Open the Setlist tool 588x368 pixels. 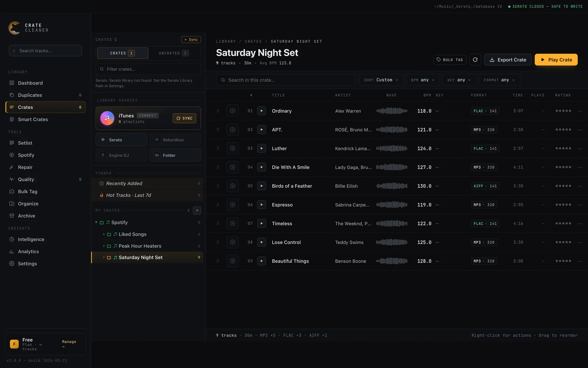tap(45, 143)
